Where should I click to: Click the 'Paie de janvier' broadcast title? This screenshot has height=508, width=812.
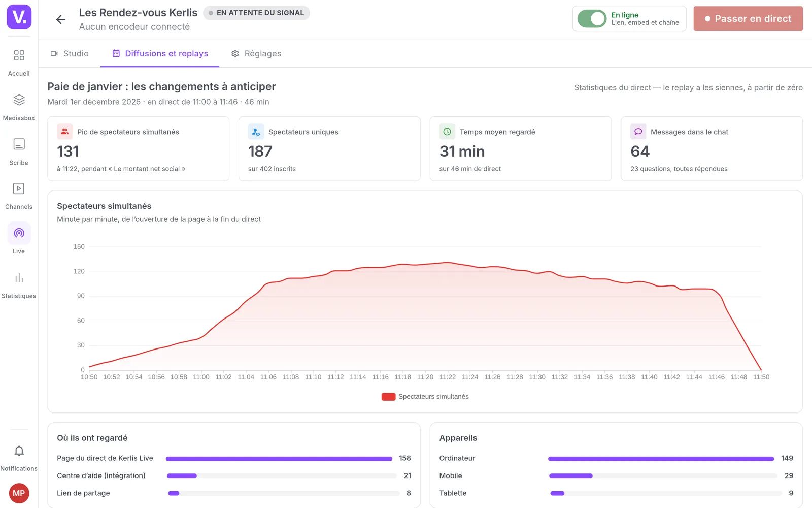[x=161, y=87]
